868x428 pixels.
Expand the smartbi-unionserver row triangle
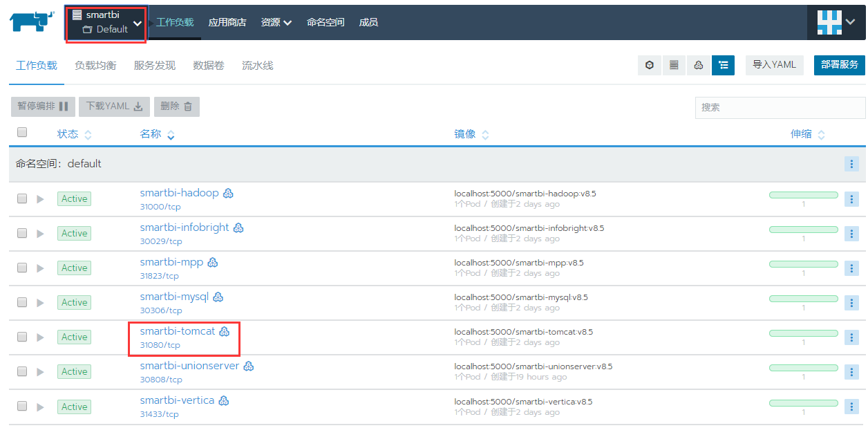tap(40, 372)
